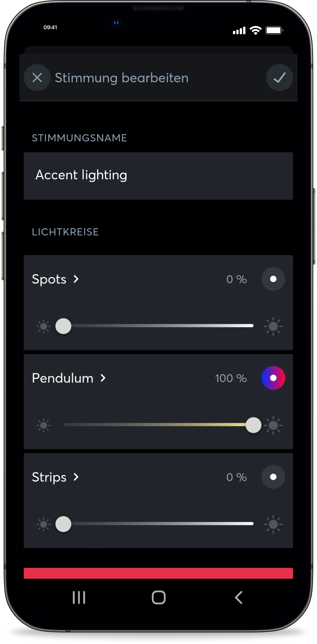Click the bright sun icon for Spots
317x644 pixels.
[273, 326]
